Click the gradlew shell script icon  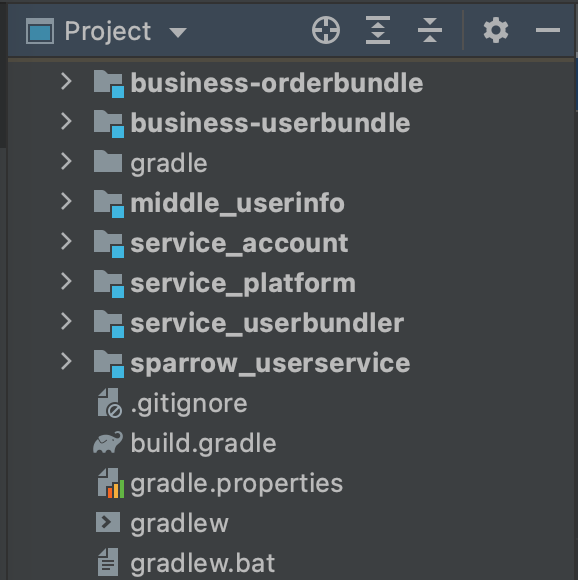click(108, 522)
